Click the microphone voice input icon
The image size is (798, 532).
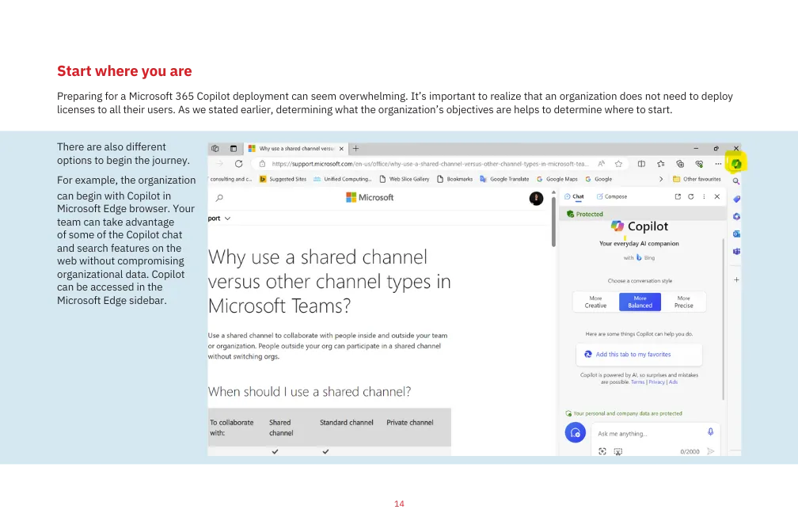pyautogui.click(x=710, y=432)
